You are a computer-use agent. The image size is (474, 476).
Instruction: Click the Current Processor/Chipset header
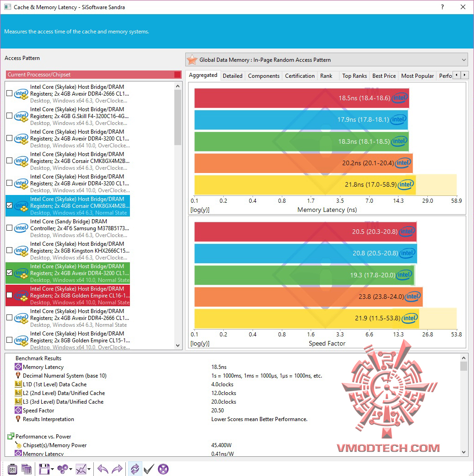pyautogui.click(x=93, y=74)
